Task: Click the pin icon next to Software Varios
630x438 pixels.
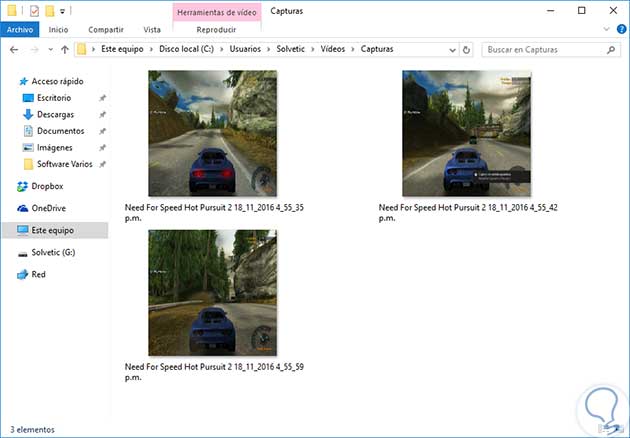Action: point(102,164)
